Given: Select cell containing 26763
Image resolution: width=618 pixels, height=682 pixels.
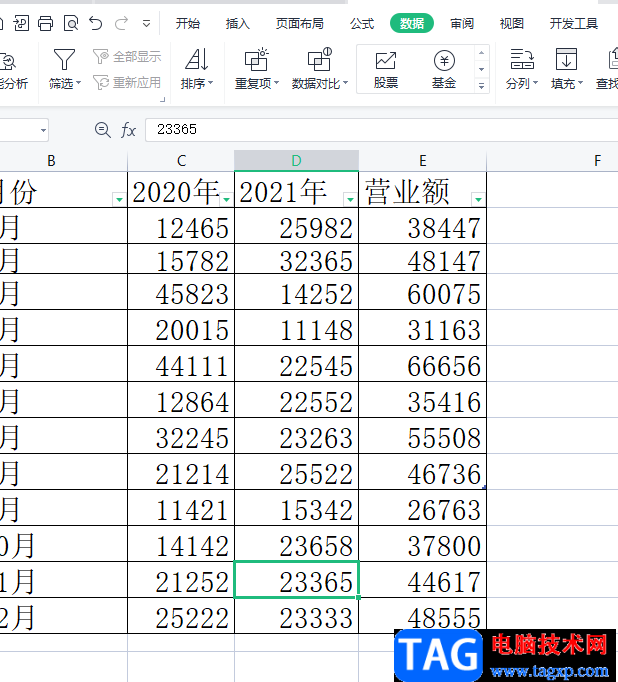Looking at the screenshot, I should point(422,508).
